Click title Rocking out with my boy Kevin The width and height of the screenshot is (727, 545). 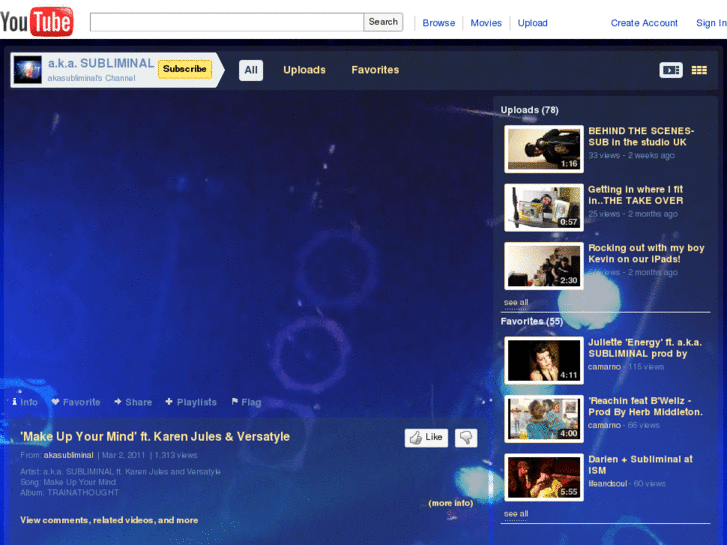point(646,253)
